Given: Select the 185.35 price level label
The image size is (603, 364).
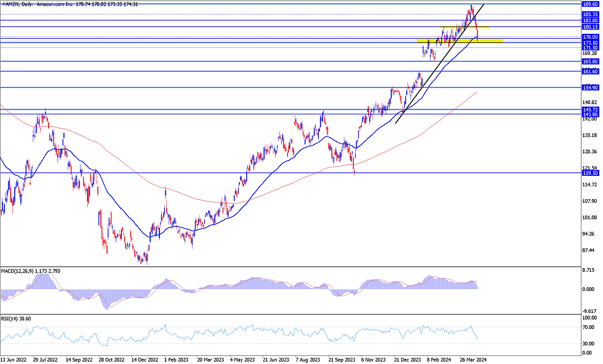Looking at the screenshot, I should [590, 15].
